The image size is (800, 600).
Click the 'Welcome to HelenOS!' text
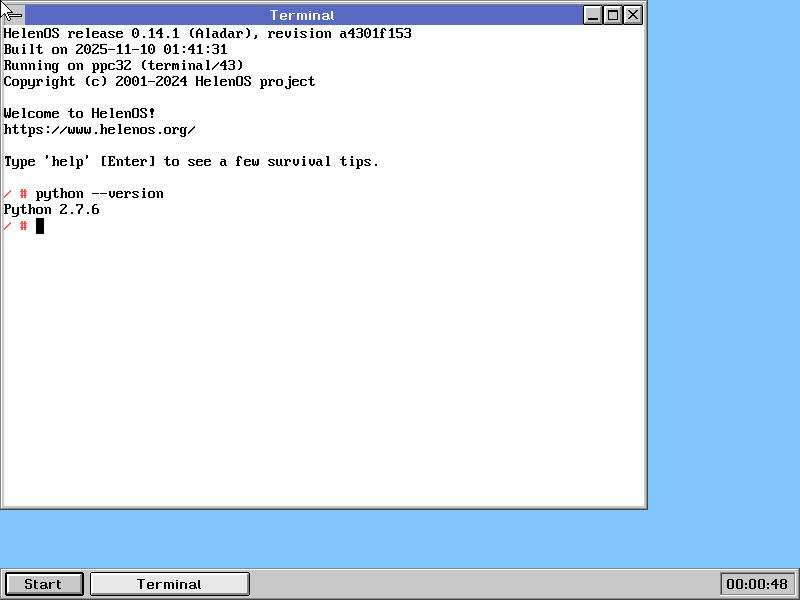pos(80,114)
